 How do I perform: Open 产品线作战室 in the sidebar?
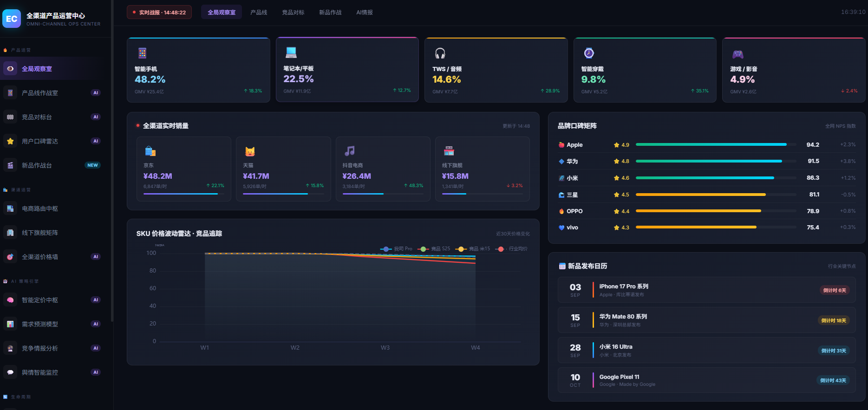click(x=52, y=93)
